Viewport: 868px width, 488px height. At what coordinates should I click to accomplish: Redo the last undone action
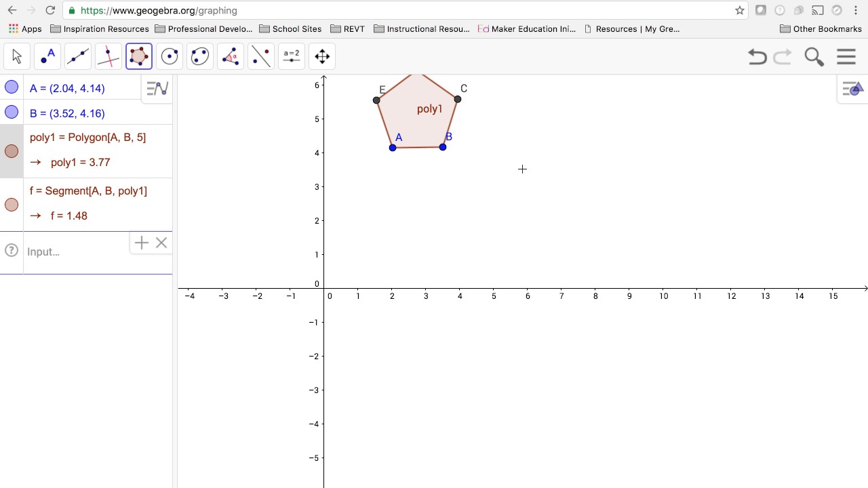point(783,57)
